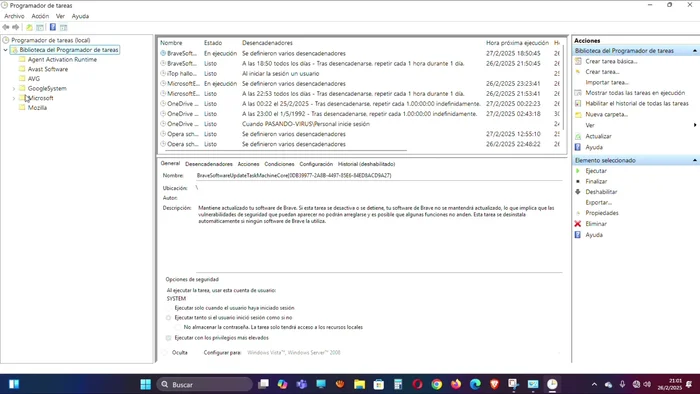Click Actualizar in the actions pane
This screenshot has height=394, width=700.
pyautogui.click(x=598, y=136)
